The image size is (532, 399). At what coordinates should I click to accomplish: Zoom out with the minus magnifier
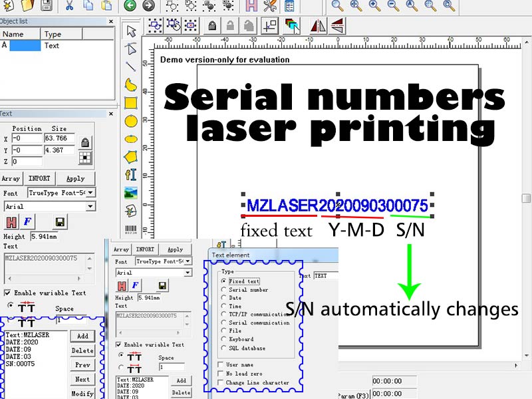click(393, 5)
